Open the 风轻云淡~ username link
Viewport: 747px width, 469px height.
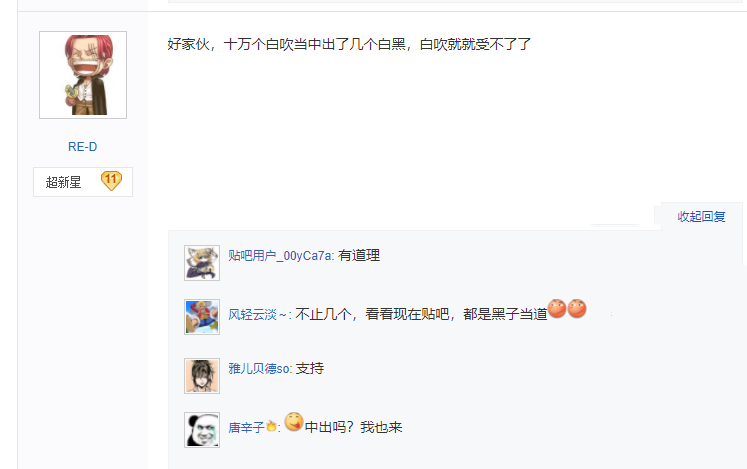point(257,314)
